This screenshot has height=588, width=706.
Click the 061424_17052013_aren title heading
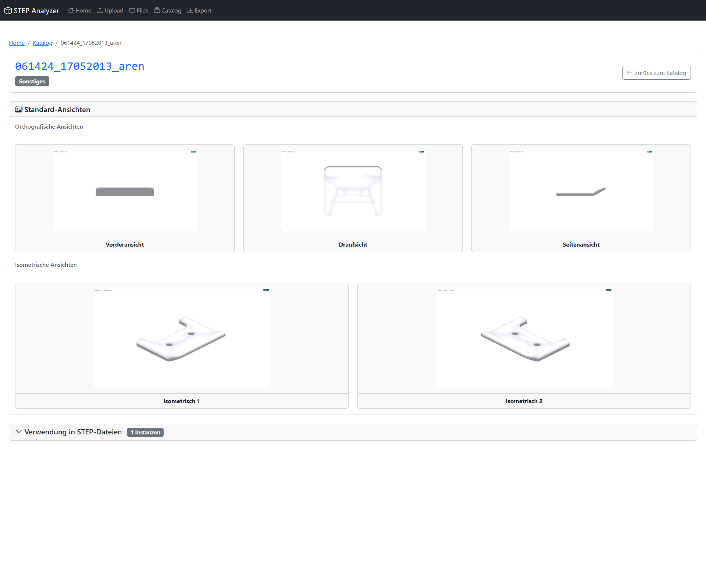click(x=79, y=66)
